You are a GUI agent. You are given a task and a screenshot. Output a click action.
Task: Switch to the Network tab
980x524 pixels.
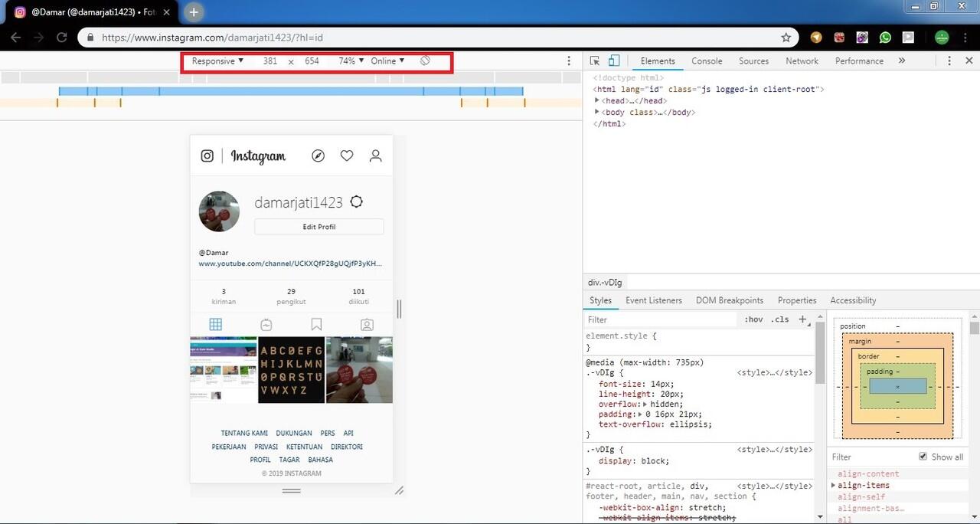[802, 61]
